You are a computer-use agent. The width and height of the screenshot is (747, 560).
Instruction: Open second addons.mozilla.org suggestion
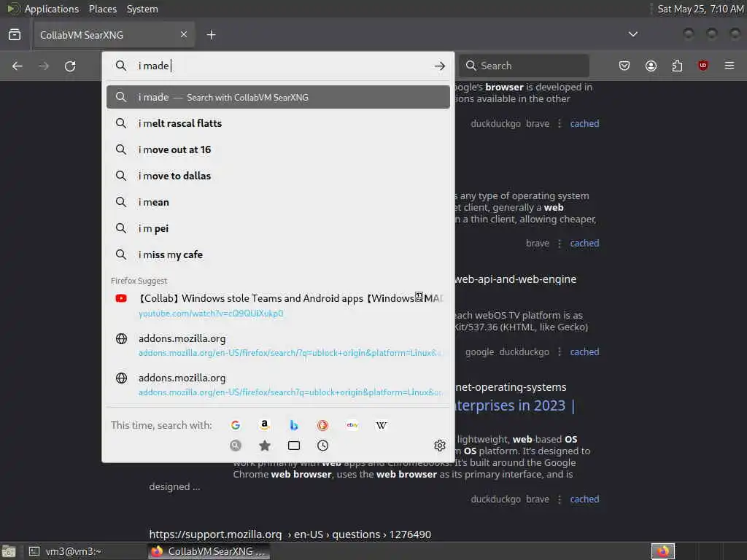tap(278, 384)
